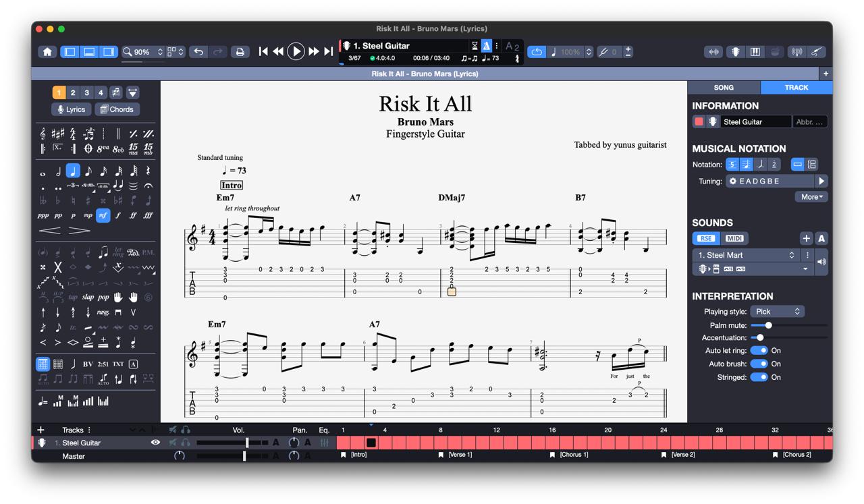Select the mezzo-forte (mf) dynamic icon
Viewport: 864px width, 504px height.
103,215
